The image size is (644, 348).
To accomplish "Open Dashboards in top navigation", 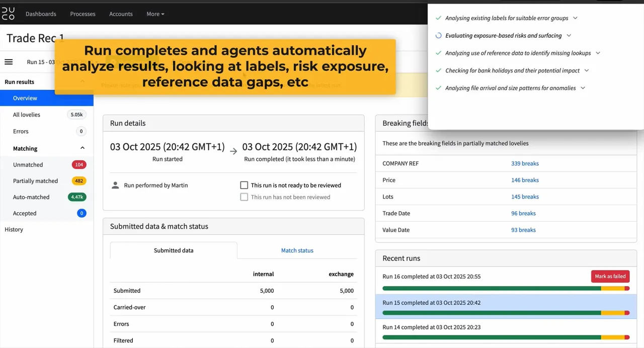I will (x=41, y=14).
